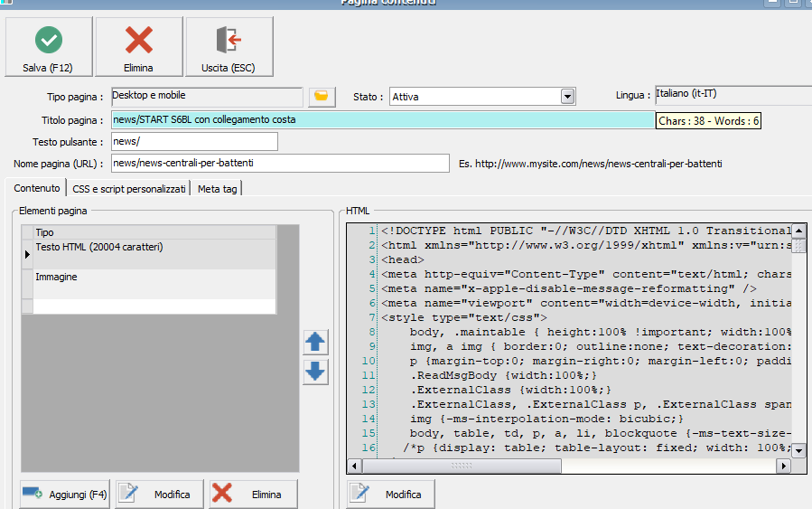This screenshot has width=812, height=509.
Task: Click the Nome pagina (URL) field
Action: (x=280, y=163)
